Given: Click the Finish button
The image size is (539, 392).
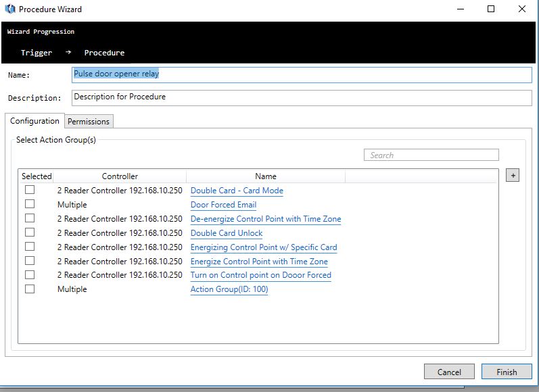Looking at the screenshot, I should point(507,372).
